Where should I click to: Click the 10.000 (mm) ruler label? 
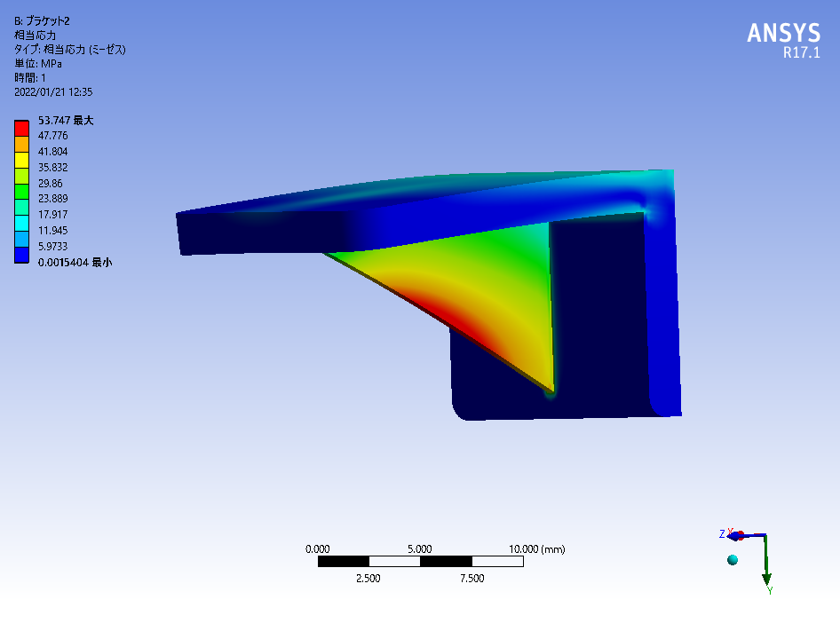coord(537,549)
